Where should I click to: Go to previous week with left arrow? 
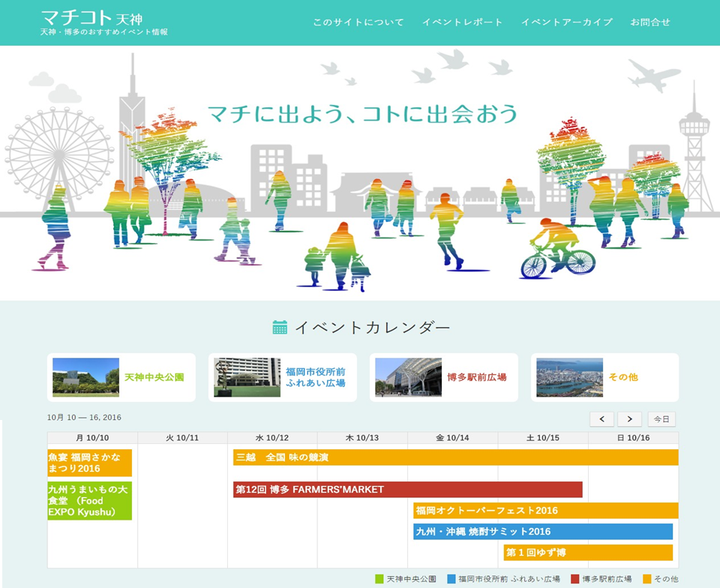click(601, 419)
